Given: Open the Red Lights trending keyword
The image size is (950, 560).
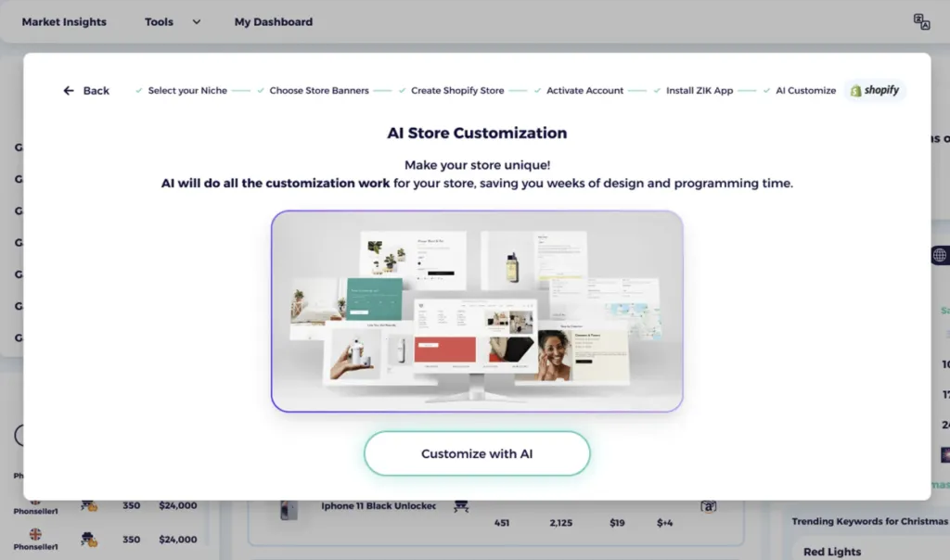Looking at the screenshot, I should 831,551.
